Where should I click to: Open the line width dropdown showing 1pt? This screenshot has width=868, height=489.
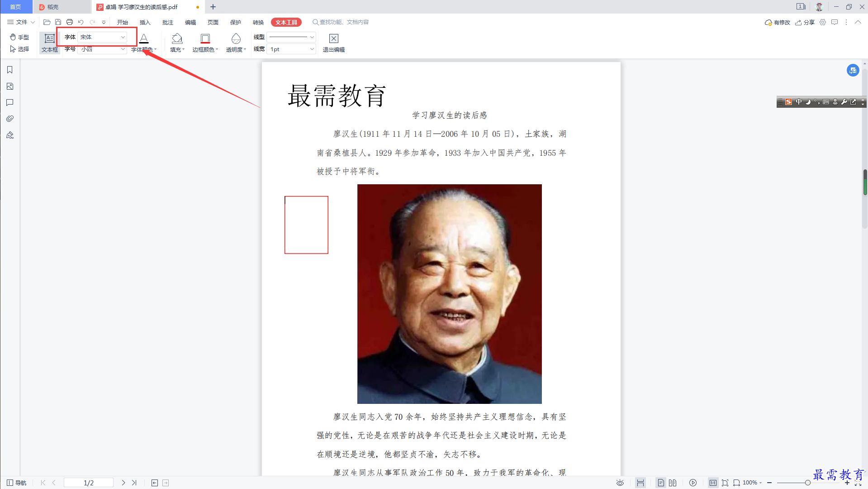291,49
